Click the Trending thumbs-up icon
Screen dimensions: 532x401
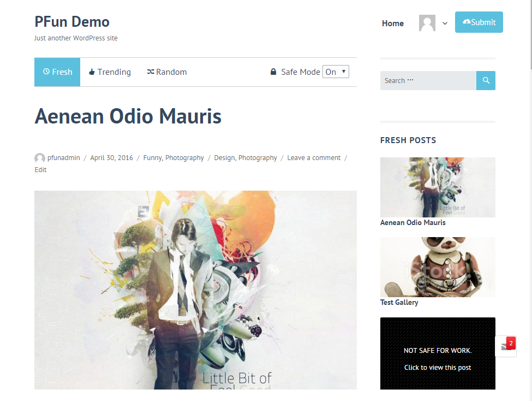click(x=92, y=72)
